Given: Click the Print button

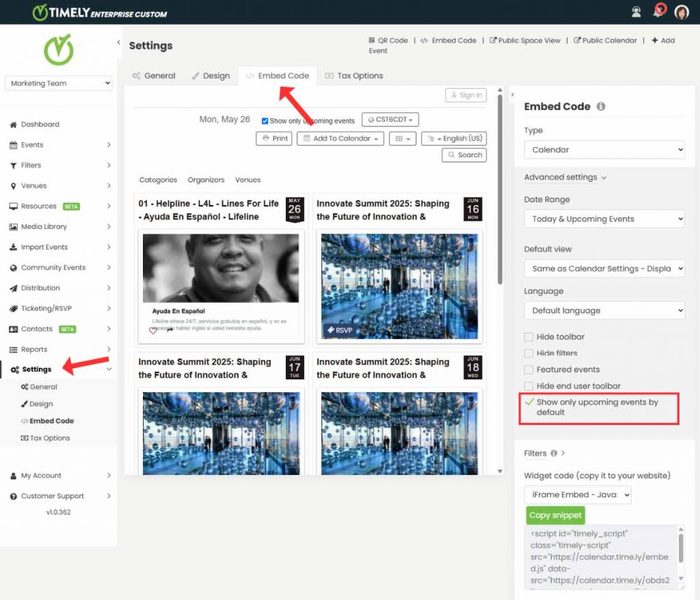Looking at the screenshot, I should tap(274, 139).
